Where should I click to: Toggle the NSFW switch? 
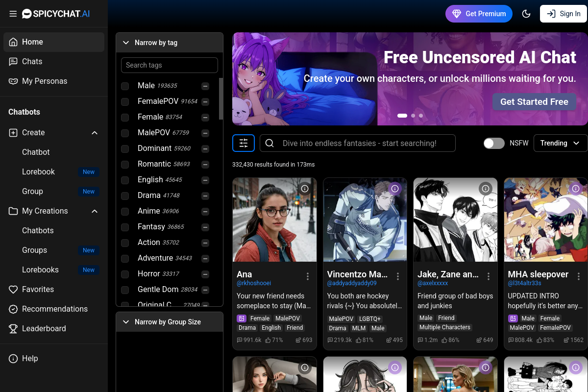[494, 143]
